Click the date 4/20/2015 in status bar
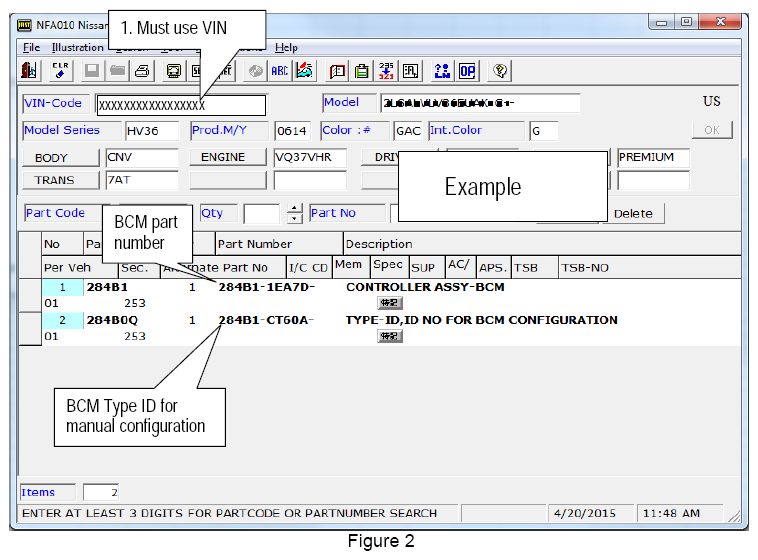 click(585, 513)
